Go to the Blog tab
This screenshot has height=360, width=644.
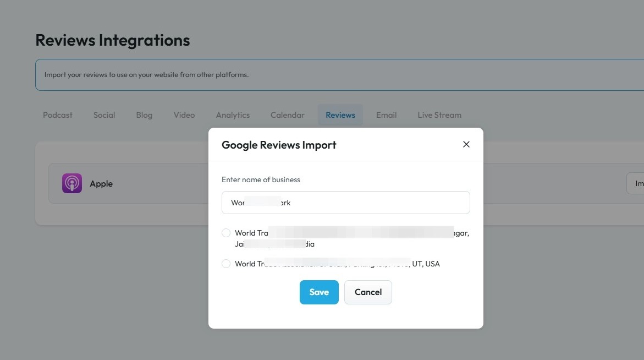[x=144, y=115]
